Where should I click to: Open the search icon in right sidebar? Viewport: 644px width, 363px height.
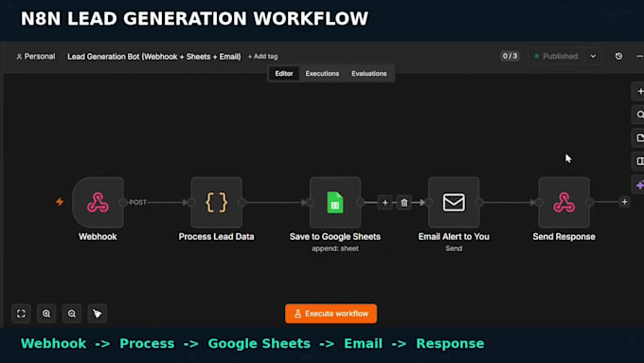pyautogui.click(x=639, y=115)
